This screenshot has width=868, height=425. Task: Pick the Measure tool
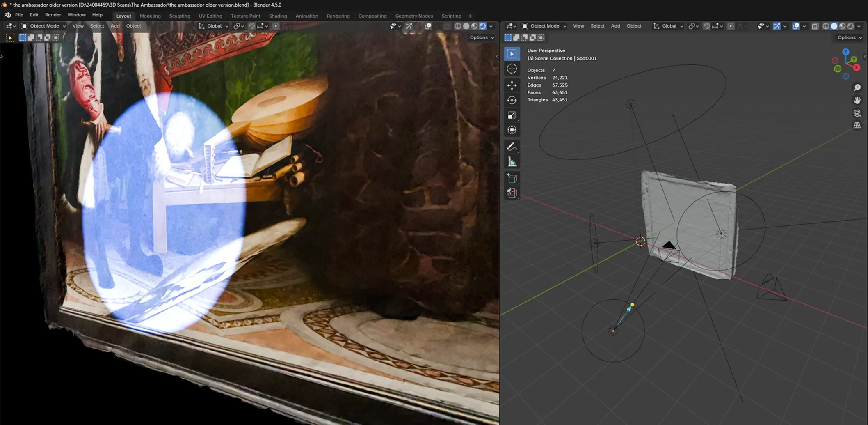click(x=512, y=162)
